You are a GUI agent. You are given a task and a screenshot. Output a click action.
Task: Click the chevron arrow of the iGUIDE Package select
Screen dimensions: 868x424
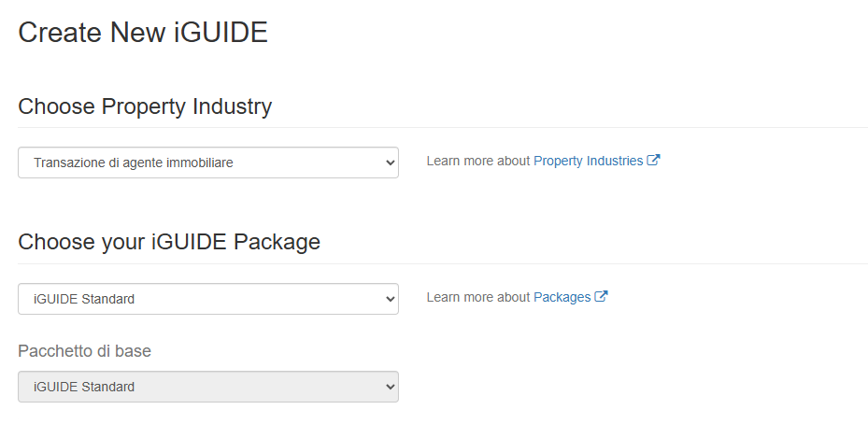(391, 299)
